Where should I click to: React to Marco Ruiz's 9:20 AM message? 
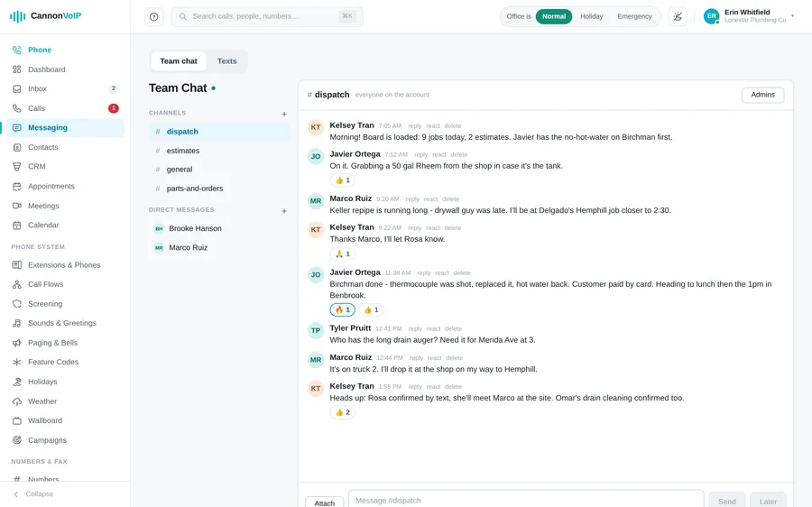tap(431, 199)
